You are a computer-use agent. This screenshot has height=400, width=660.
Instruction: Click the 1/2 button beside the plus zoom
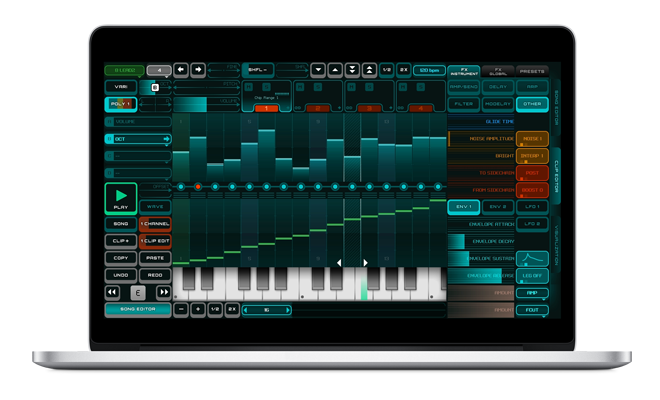click(x=215, y=309)
